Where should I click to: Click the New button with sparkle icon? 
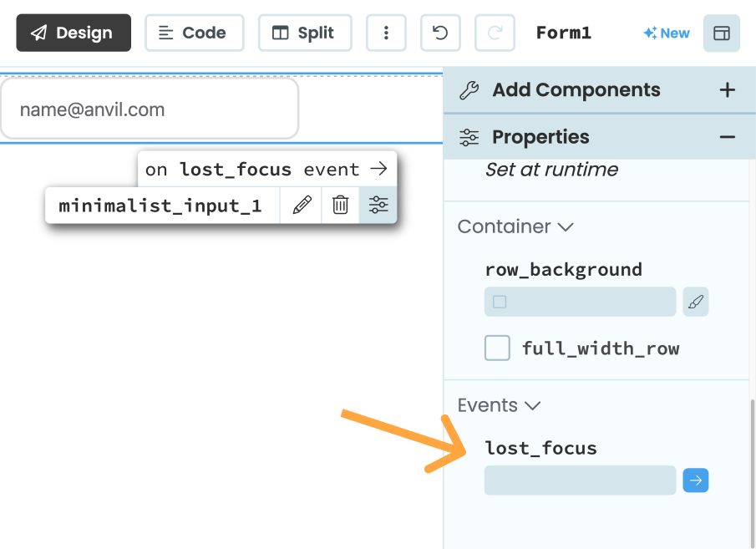(x=667, y=33)
